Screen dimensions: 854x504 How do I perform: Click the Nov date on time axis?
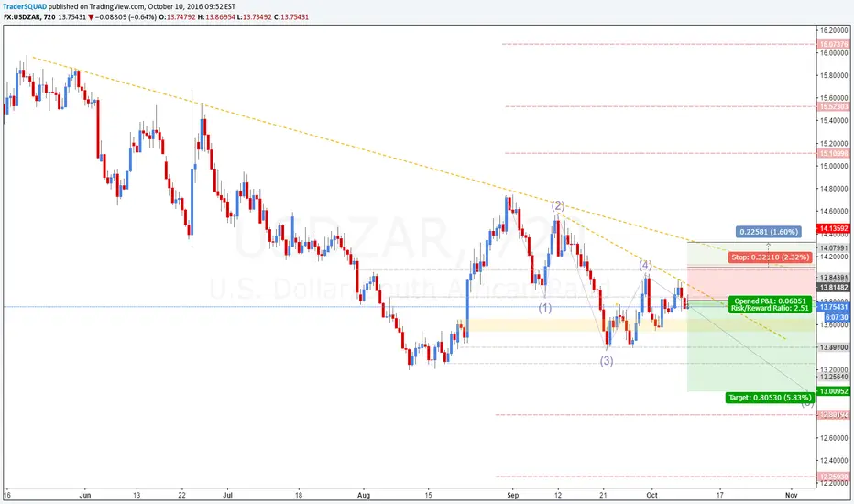792,495
